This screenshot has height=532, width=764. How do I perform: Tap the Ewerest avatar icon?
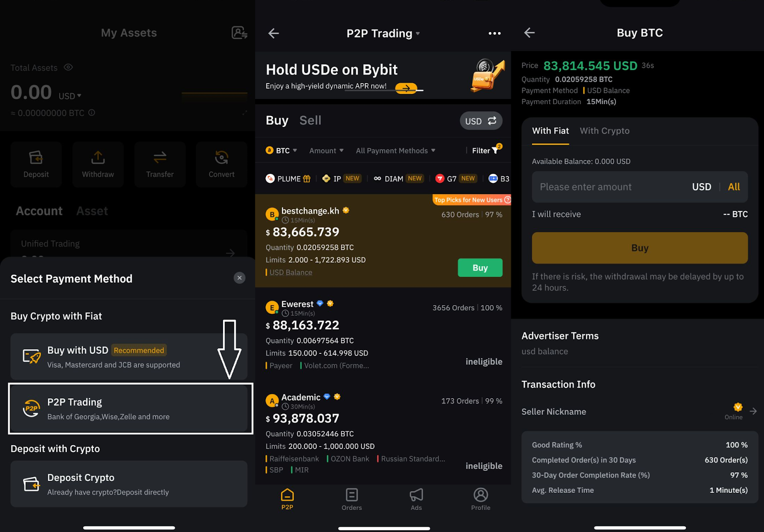(x=272, y=308)
